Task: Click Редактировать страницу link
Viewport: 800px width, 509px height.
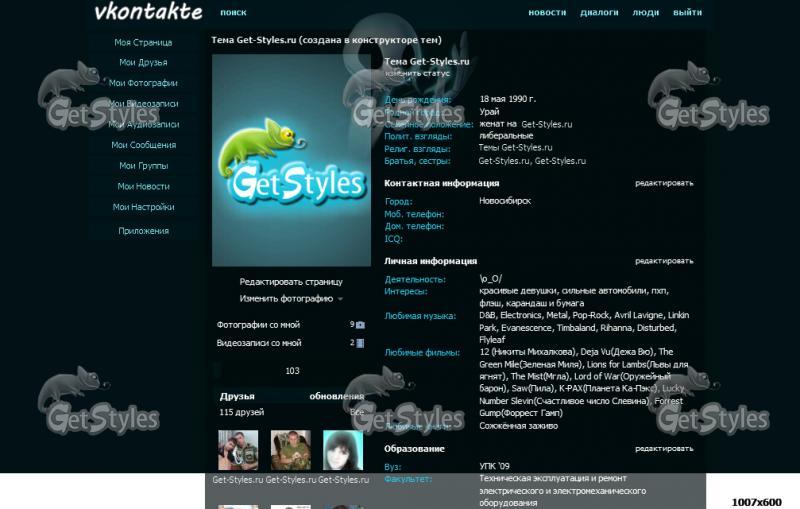Action: [291, 282]
